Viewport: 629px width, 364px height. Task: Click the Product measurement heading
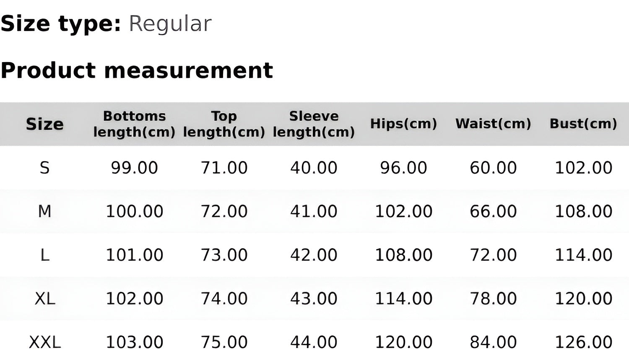click(x=137, y=70)
